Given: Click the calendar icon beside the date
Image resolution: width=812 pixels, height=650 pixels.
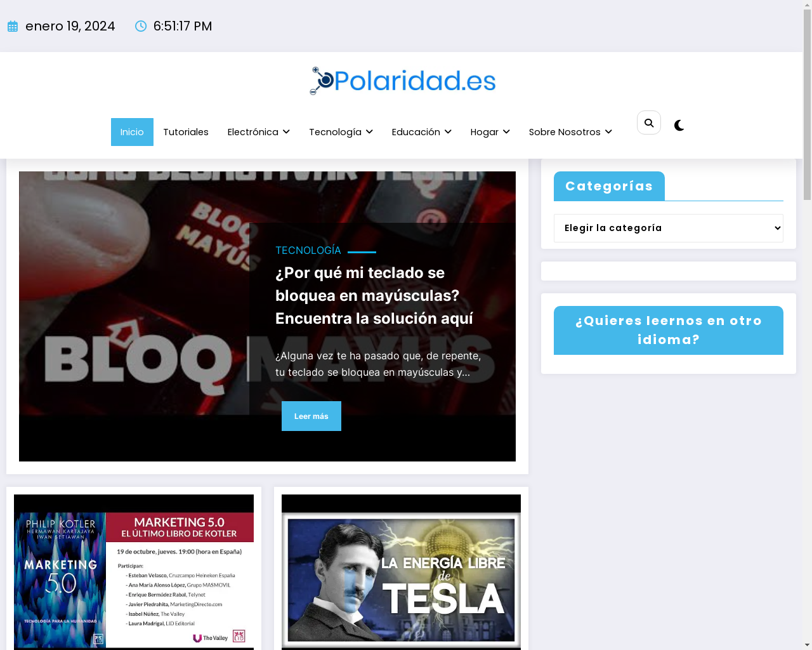Looking at the screenshot, I should click(x=13, y=26).
